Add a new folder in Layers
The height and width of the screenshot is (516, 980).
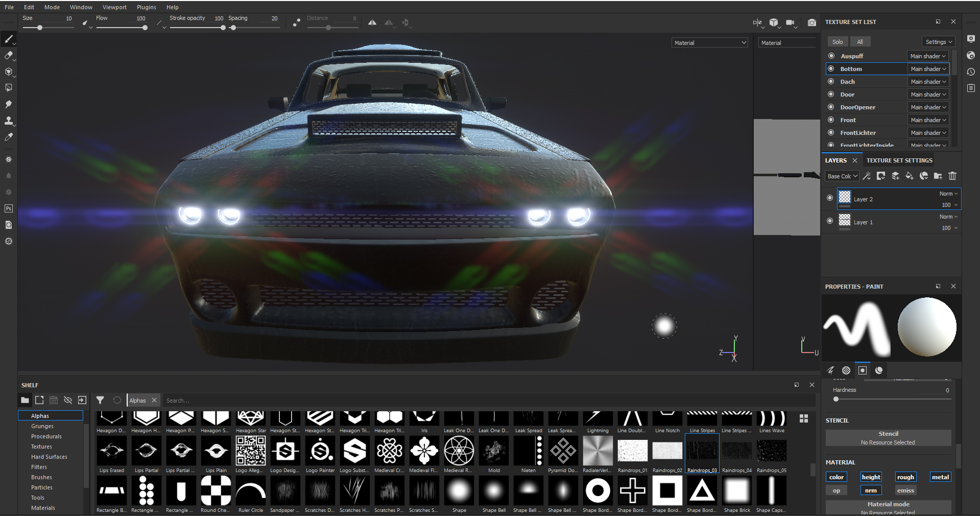[x=938, y=176]
